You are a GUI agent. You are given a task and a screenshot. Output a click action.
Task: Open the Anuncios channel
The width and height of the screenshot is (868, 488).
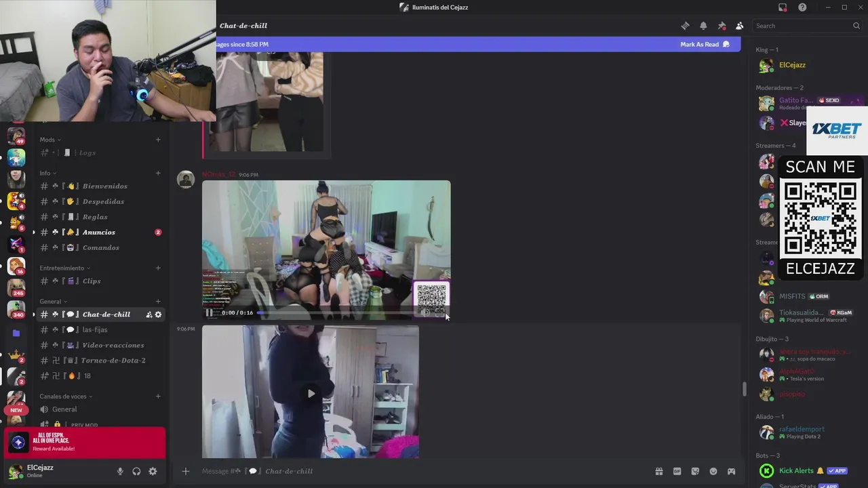100,232
